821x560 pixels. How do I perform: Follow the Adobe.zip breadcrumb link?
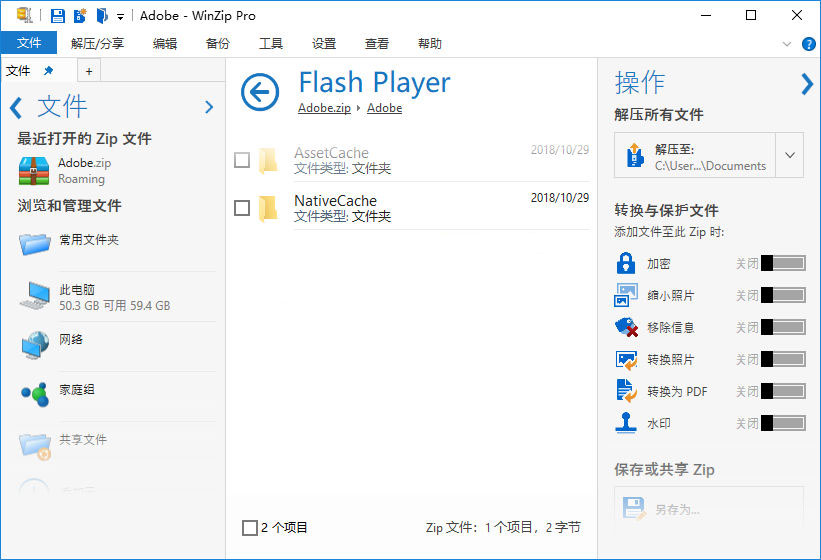pos(324,108)
